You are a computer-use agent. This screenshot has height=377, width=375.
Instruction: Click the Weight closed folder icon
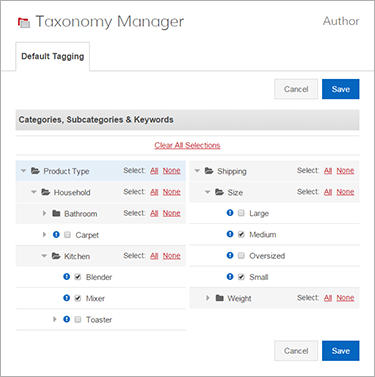pyautogui.click(x=219, y=298)
